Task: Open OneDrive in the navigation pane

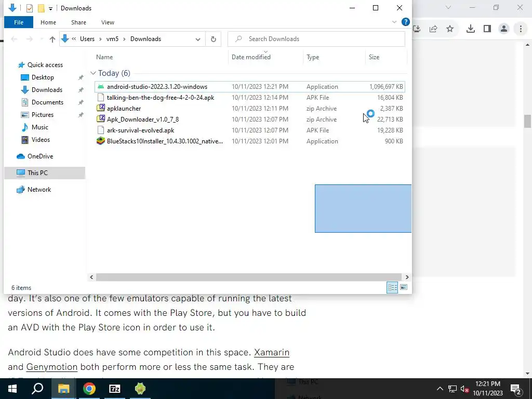Action: pyautogui.click(x=40, y=156)
